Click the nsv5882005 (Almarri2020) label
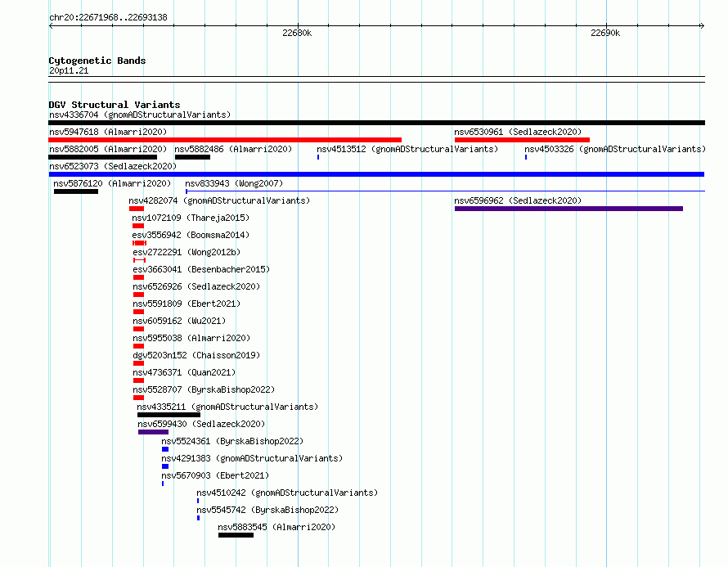 click(108, 149)
